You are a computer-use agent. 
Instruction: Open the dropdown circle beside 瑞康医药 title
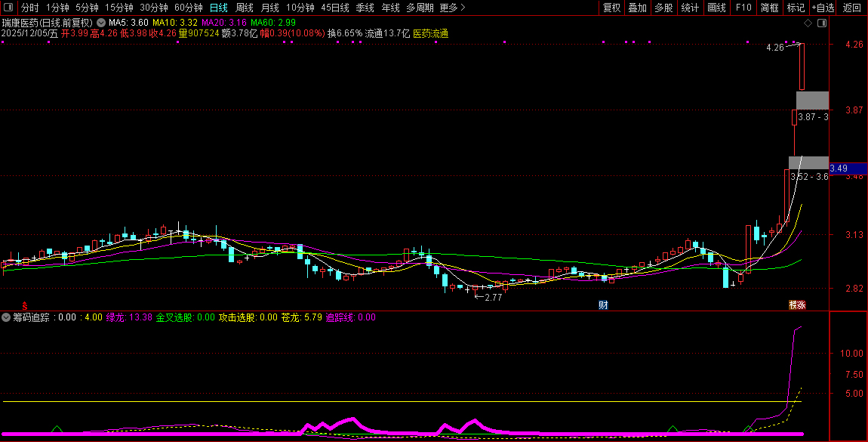[101, 23]
